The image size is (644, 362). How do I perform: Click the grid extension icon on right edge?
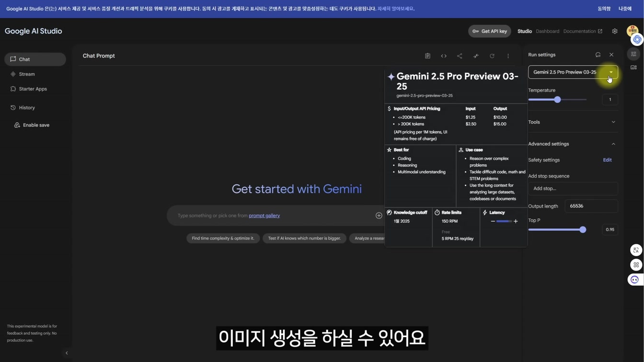pyautogui.click(x=636, y=265)
